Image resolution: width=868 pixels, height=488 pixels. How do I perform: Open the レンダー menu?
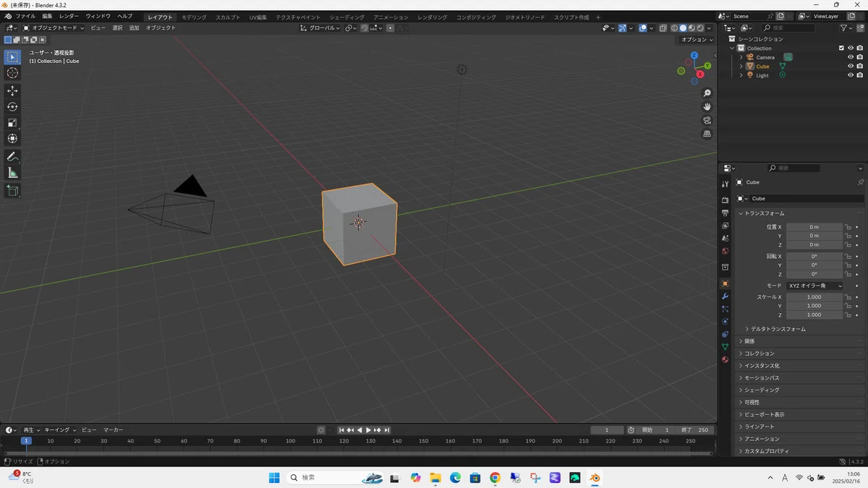point(69,16)
